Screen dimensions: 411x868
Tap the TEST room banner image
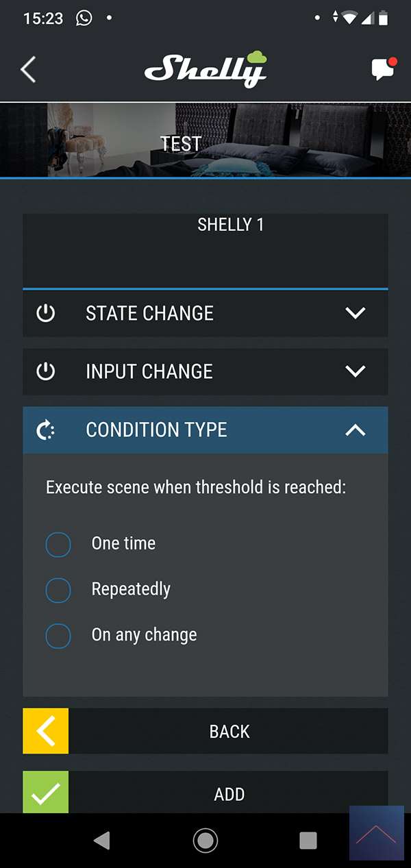[x=206, y=140]
